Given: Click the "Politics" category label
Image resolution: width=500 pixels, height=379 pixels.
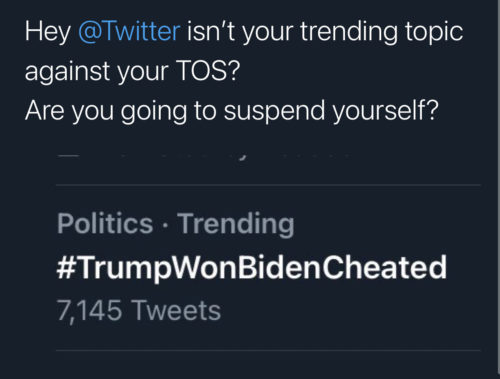Looking at the screenshot, I should tap(105, 224).
